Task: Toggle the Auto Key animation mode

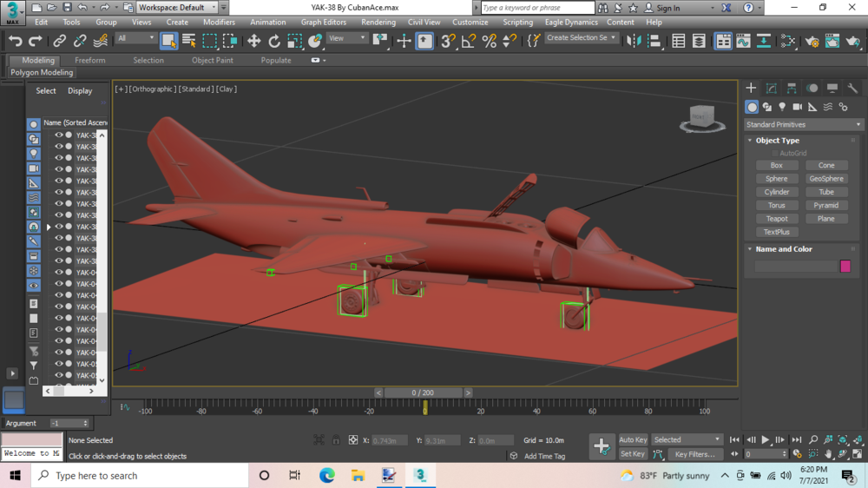Action: click(633, 440)
